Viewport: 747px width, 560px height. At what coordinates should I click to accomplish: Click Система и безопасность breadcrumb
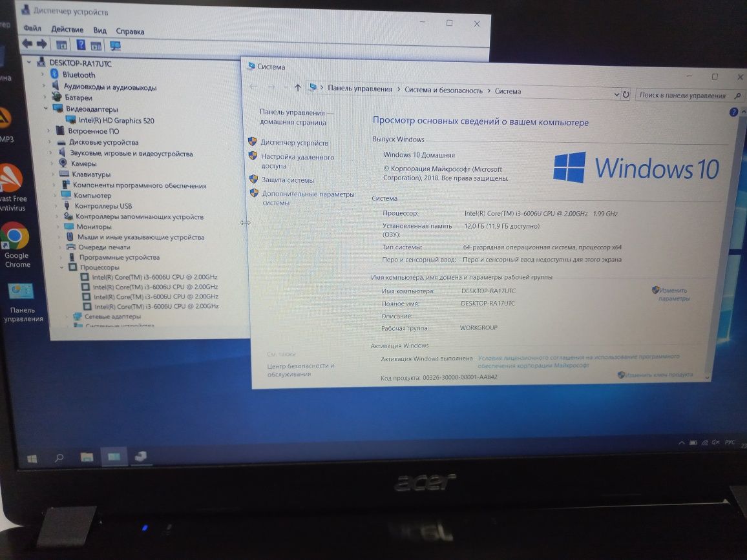(443, 90)
